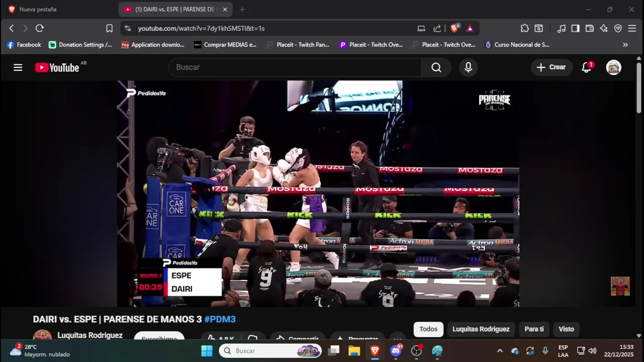Go to the YouTube home logo
Image resolution: width=644 pixels, height=362 pixels.
coord(57,67)
